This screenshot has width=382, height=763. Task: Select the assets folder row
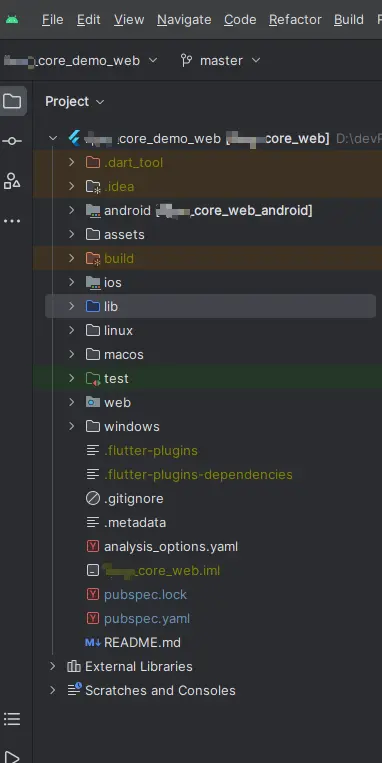click(207, 234)
